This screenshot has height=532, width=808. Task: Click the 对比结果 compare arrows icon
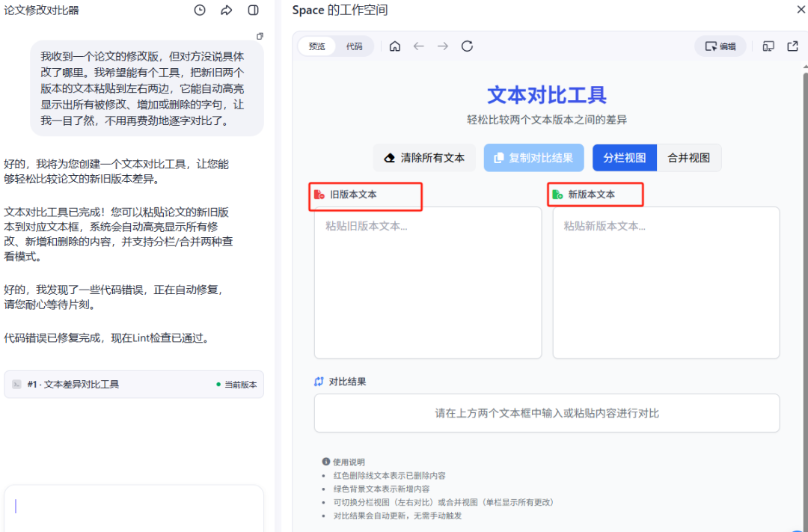click(319, 382)
